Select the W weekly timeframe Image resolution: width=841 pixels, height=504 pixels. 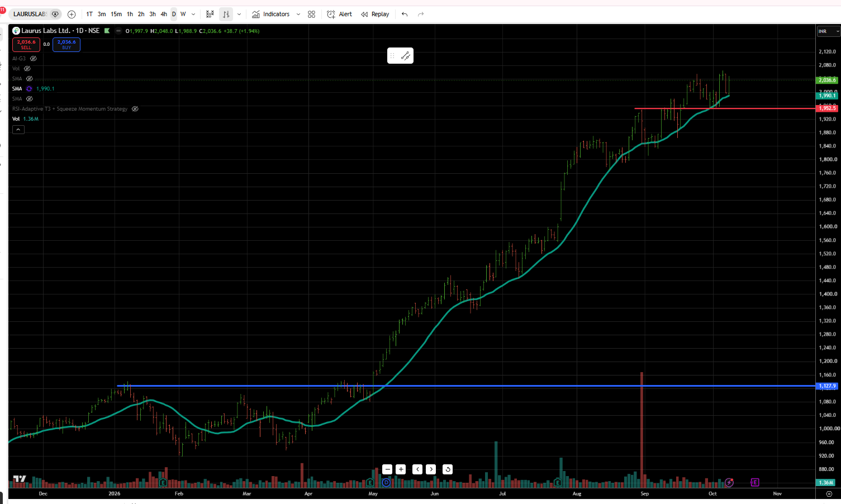tap(183, 14)
